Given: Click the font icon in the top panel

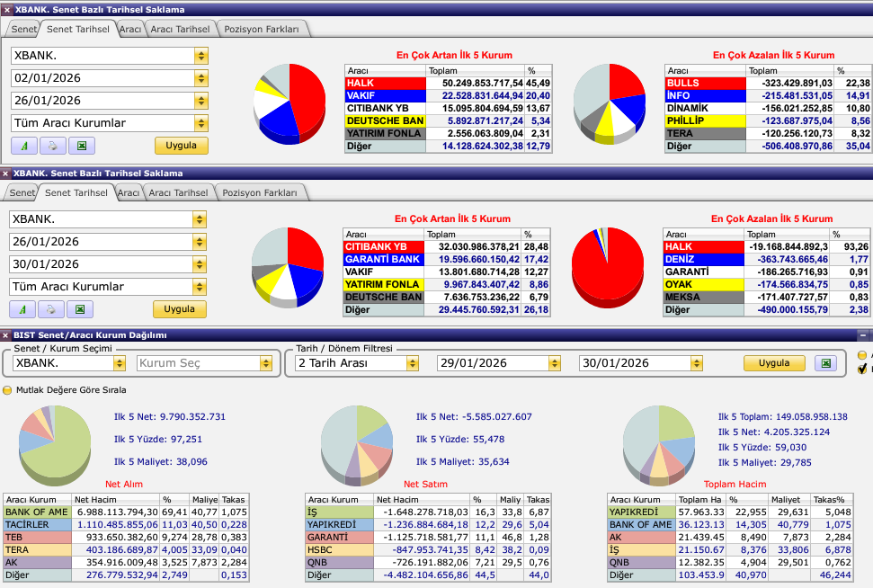Looking at the screenshot, I should pos(24,146).
